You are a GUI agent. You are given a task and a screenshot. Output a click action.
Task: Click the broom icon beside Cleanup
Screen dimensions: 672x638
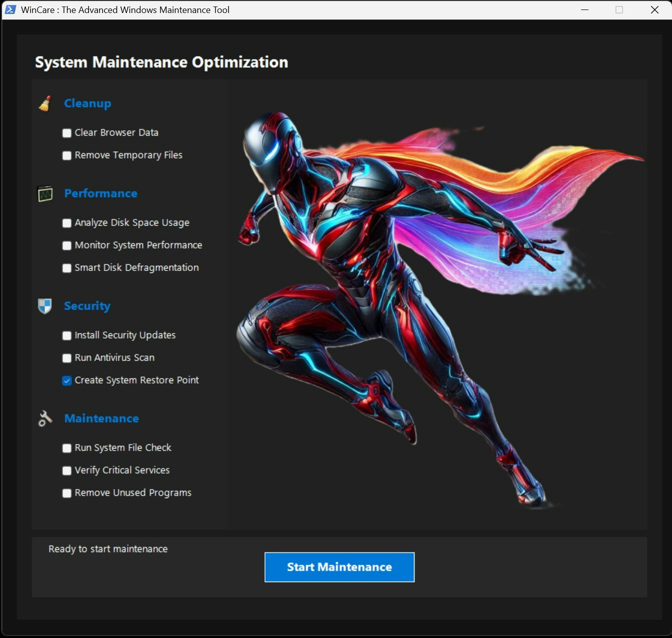[45, 103]
